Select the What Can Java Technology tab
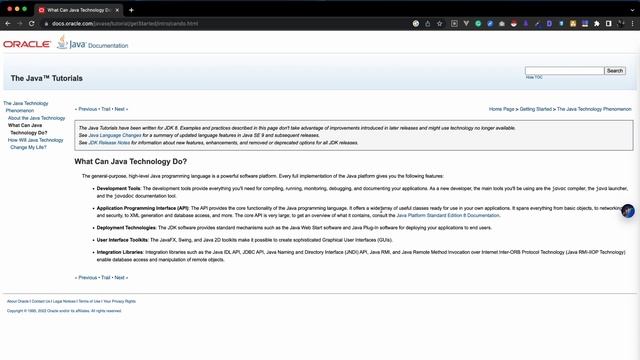This screenshot has height=360, width=640. tap(78, 10)
